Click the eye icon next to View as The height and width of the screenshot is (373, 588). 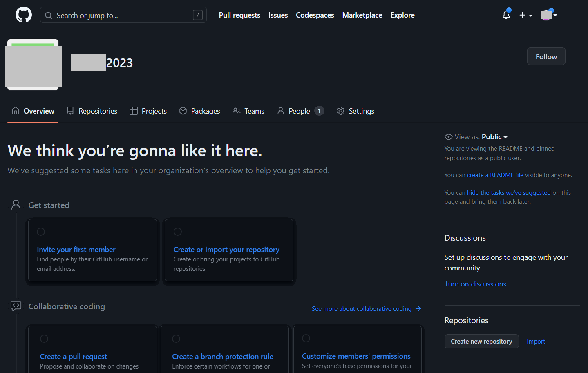449,137
